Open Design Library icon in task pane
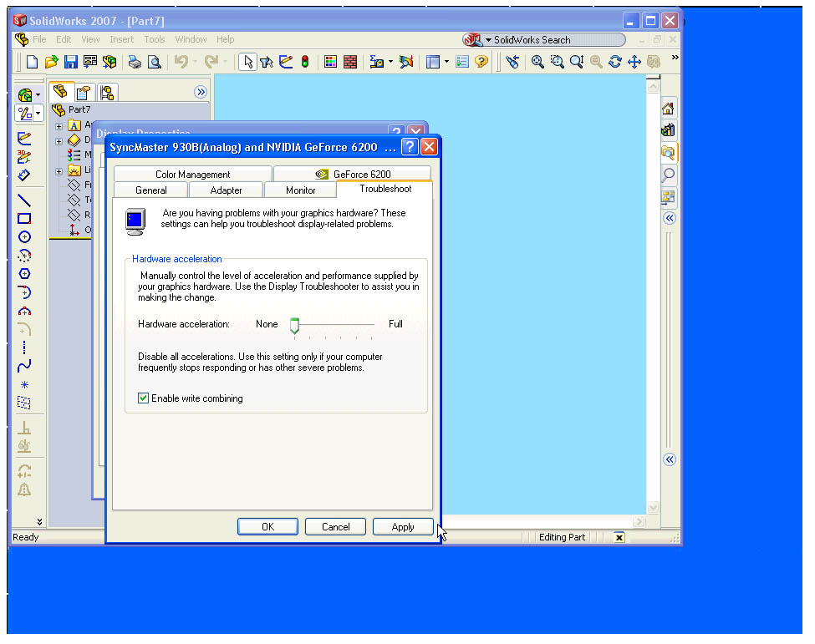 [668, 129]
